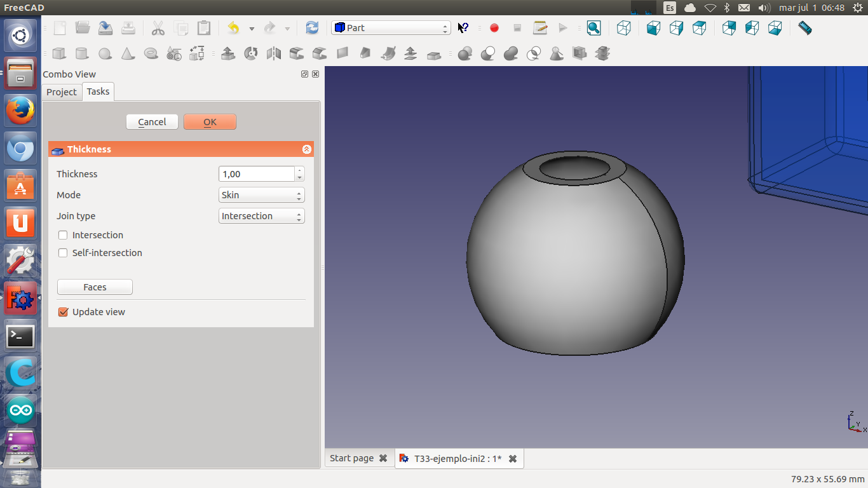This screenshot has width=868, height=488.
Task: Open the Start page document tab
Action: 351,458
